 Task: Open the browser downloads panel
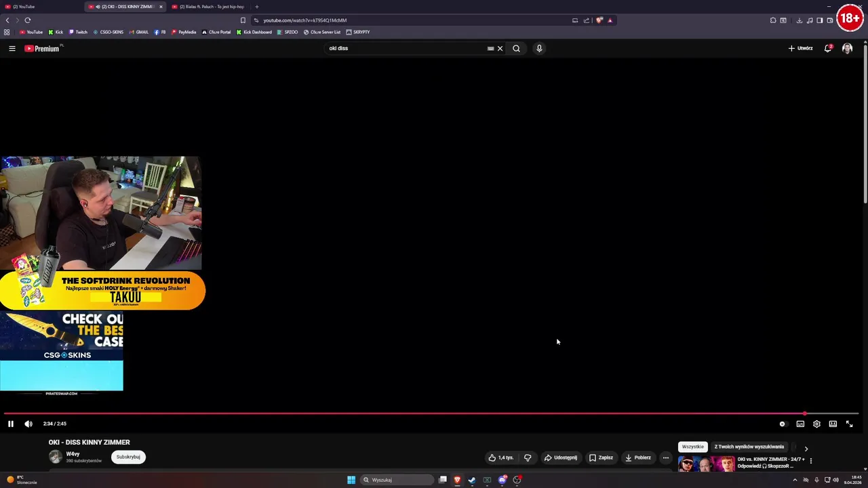pyautogui.click(x=800, y=20)
